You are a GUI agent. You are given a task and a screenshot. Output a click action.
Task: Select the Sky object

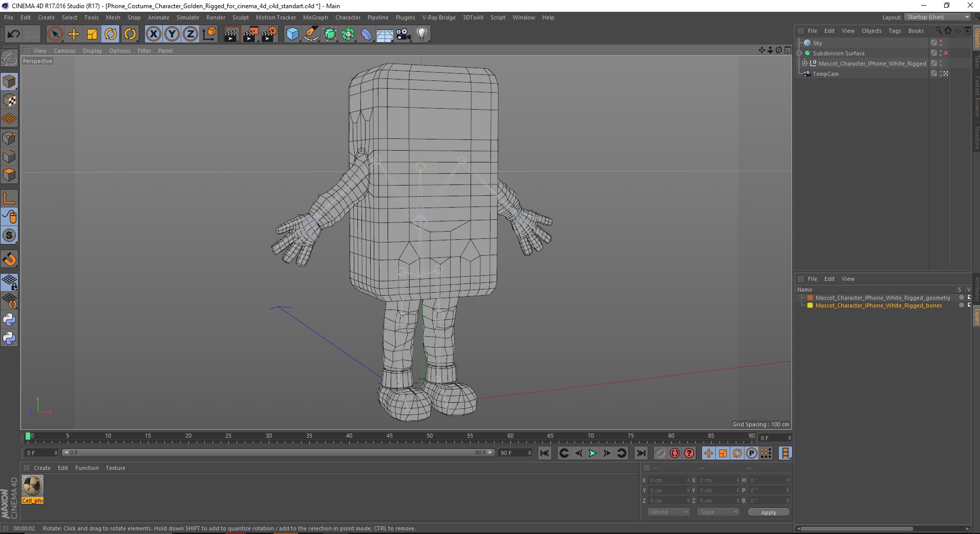[817, 43]
